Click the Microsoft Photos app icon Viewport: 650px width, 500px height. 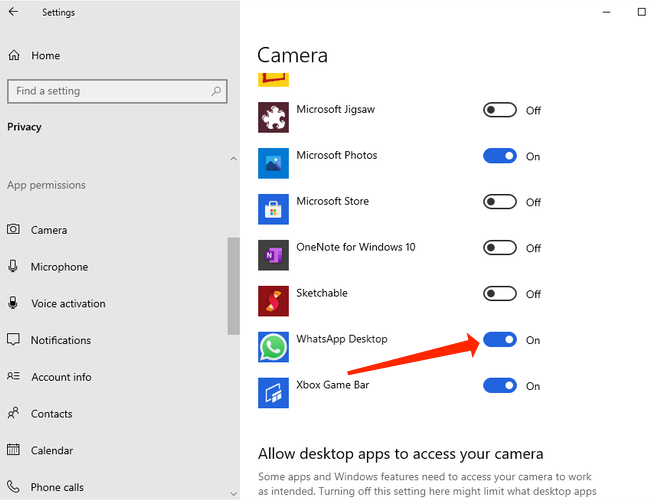(x=273, y=163)
